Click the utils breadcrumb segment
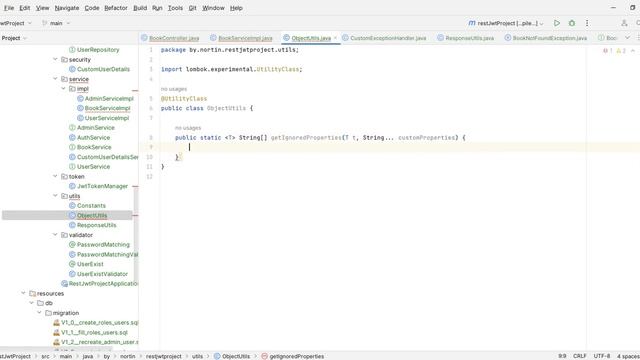This screenshot has width=640, height=360. [198, 356]
